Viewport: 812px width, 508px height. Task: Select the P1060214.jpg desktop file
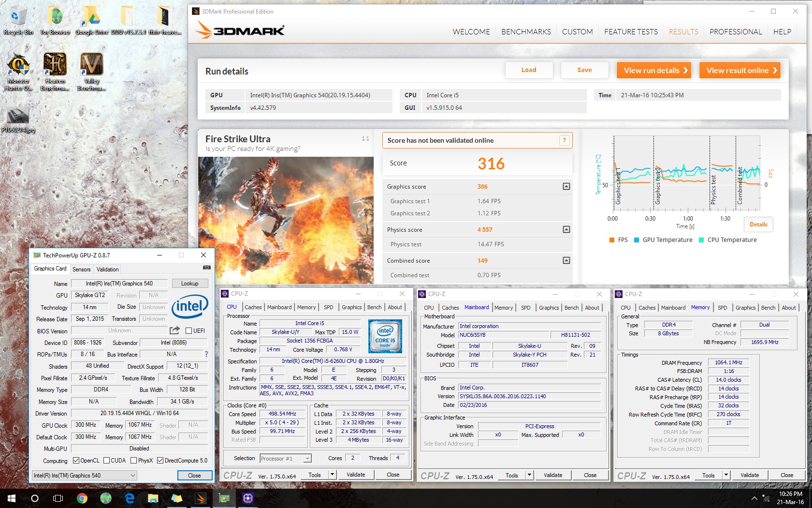[x=18, y=120]
